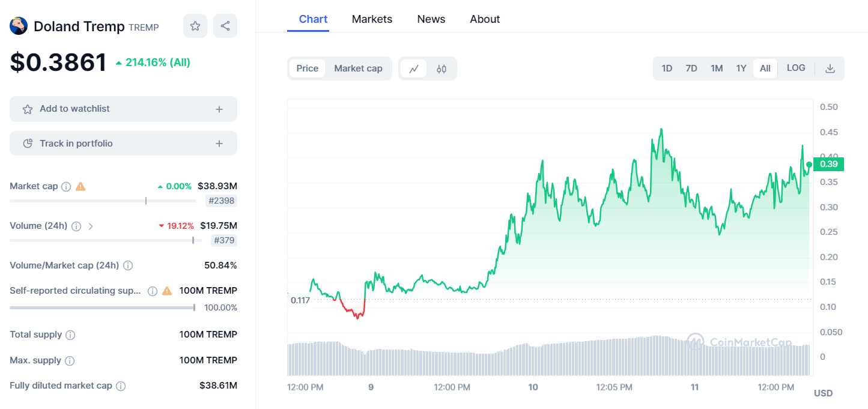Click the plus icon on Add to watchlist
868x409 pixels.
pyautogui.click(x=219, y=109)
